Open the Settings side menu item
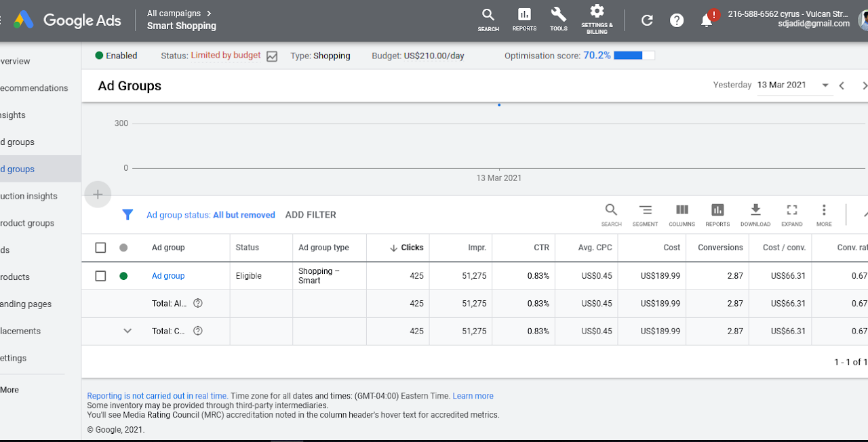The height and width of the screenshot is (442, 868). pos(15,358)
